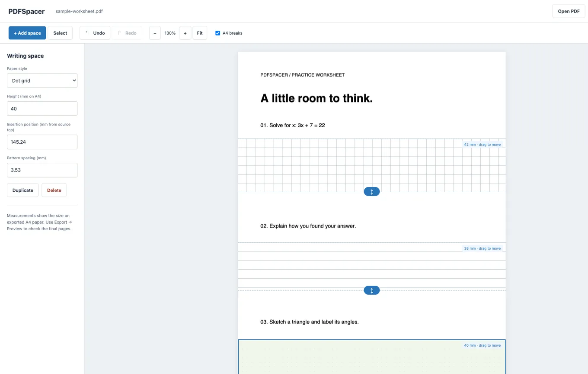
Task: Fit the page to the view
Action: pyautogui.click(x=200, y=33)
